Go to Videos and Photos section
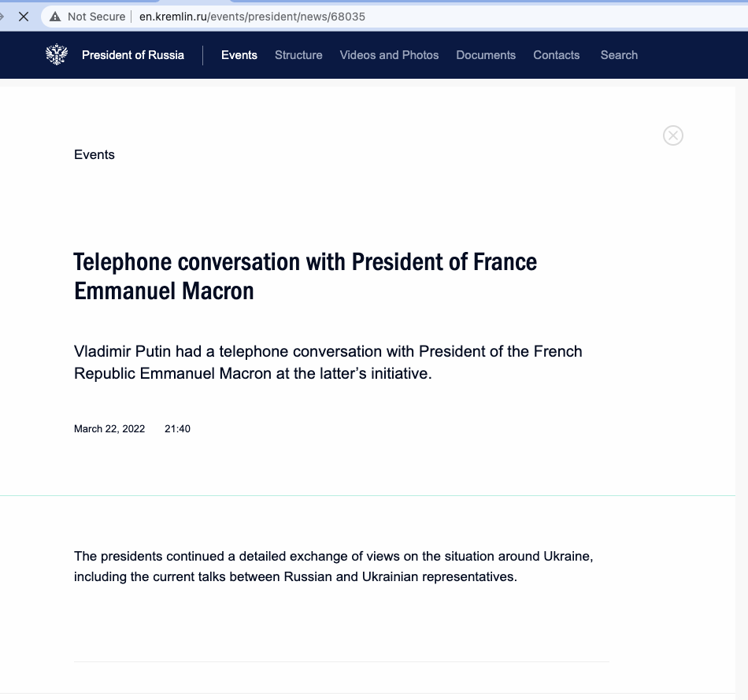Image resolution: width=748 pixels, height=700 pixels. pyautogui.click(x=389, y=55)
